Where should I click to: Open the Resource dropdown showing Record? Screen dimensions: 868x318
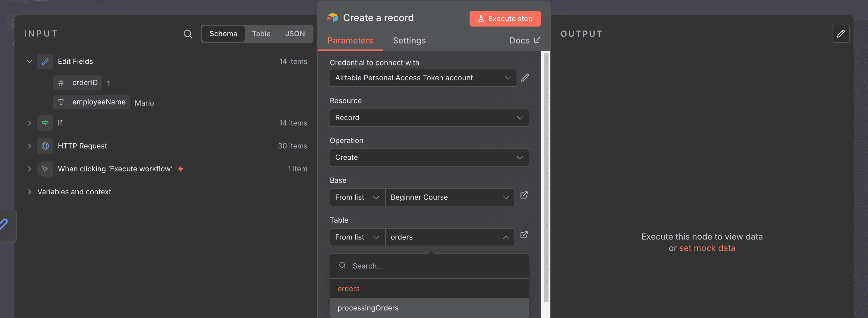(429, 118)
